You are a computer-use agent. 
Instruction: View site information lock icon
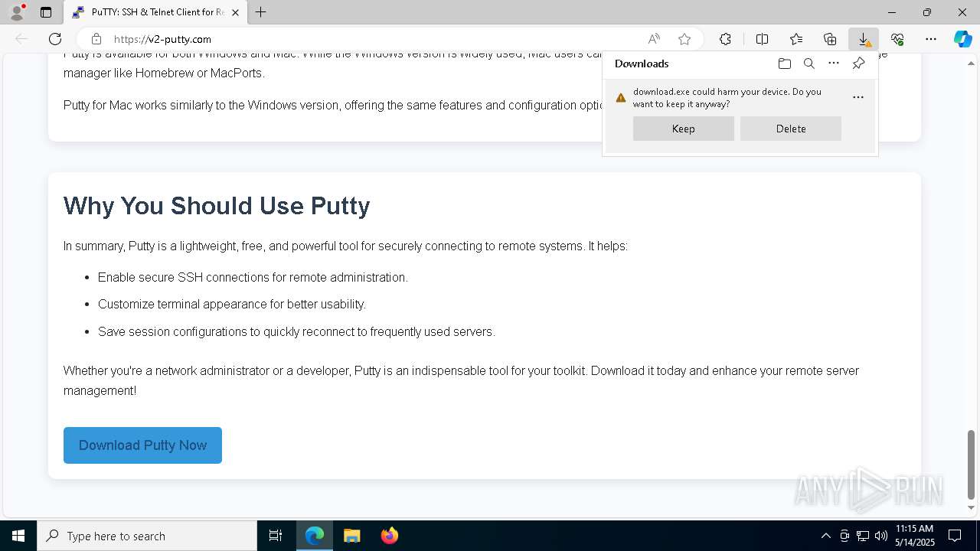click(x=96, y=39)
